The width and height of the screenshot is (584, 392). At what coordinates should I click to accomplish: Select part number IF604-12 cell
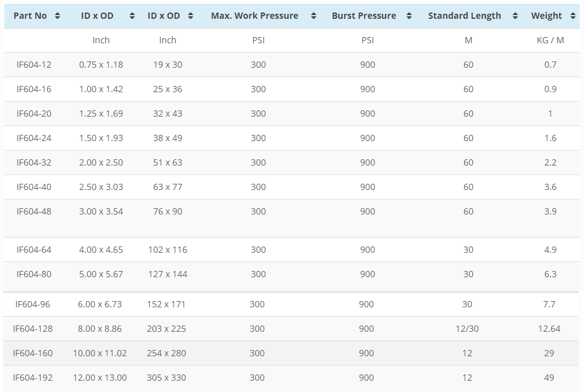point(34,65)
